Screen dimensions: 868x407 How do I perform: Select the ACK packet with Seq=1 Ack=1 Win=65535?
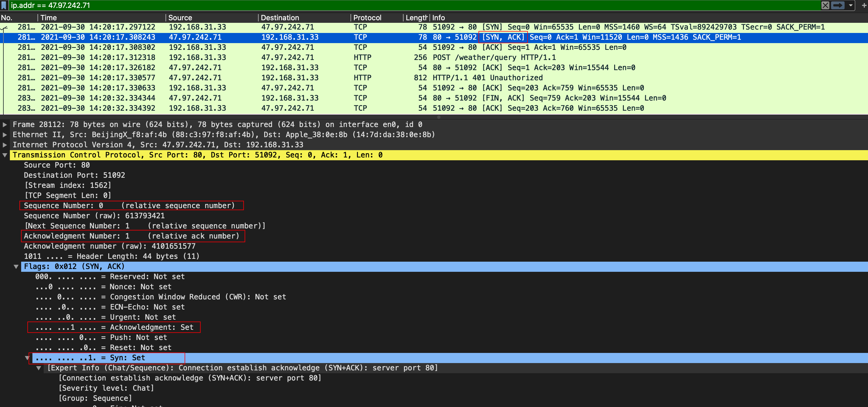tap(434, 48)
